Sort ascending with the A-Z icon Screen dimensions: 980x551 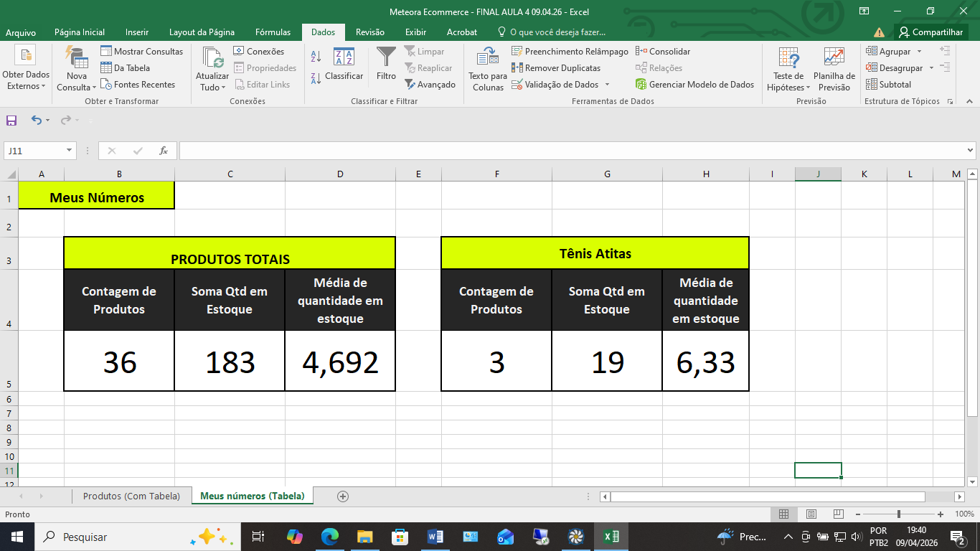[x=316, y=57]
